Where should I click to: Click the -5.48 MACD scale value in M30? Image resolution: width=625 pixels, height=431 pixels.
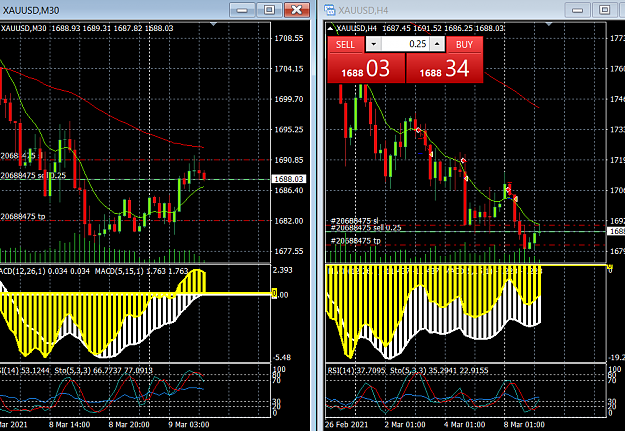coord(282,357)
